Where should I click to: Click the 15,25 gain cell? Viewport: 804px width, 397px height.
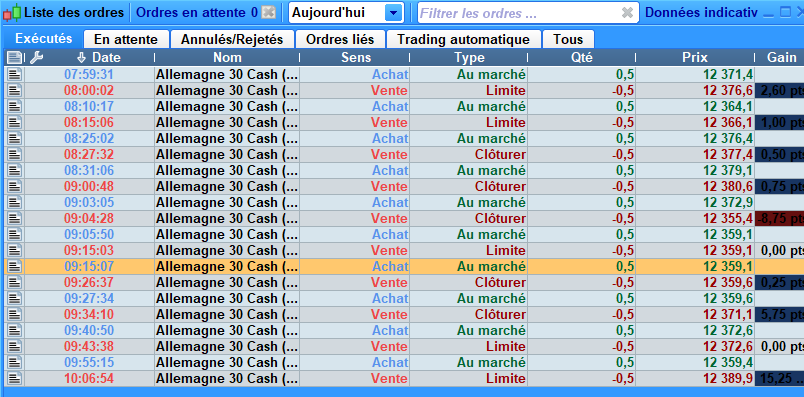click(x=780, y=379)
